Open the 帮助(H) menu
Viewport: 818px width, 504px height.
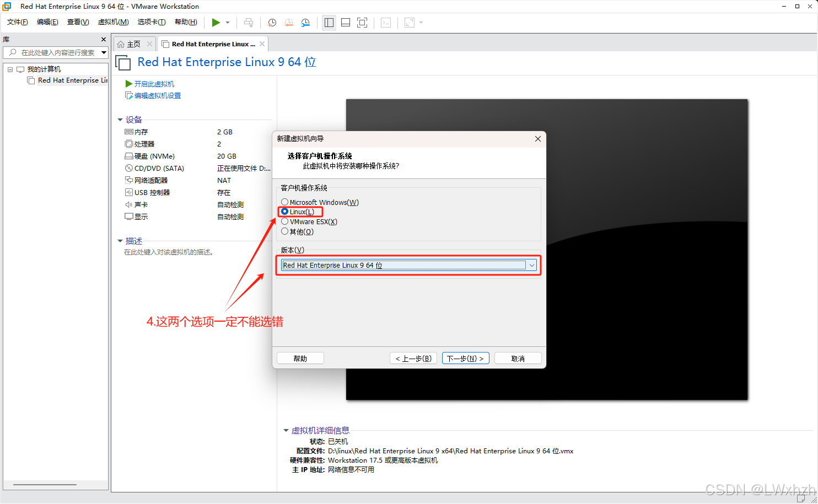point(186,22)
